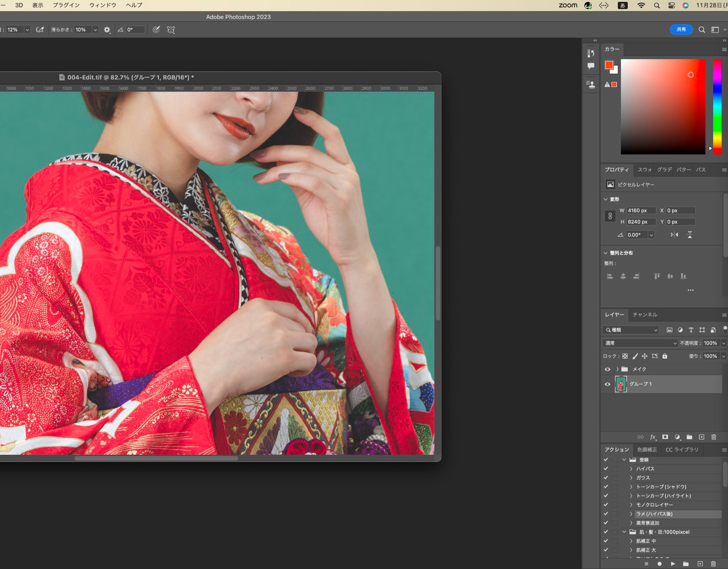Collapse the 肌・髪・目:1000pixcel action set

tap(624, 532)
